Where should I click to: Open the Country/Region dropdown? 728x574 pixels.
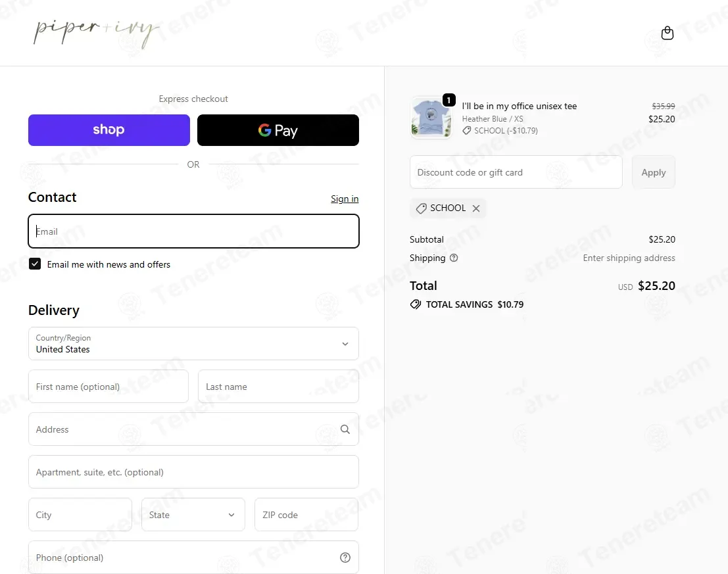[193, 343]
